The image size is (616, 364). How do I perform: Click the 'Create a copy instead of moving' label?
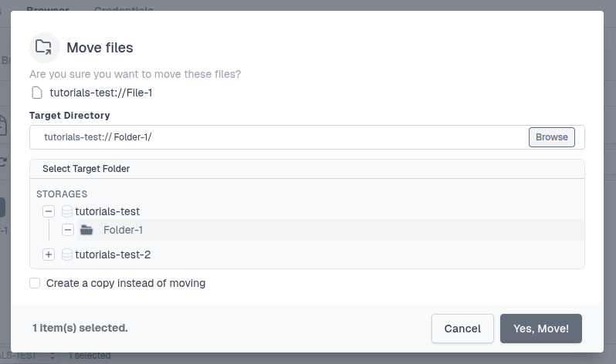pos(126,283)
